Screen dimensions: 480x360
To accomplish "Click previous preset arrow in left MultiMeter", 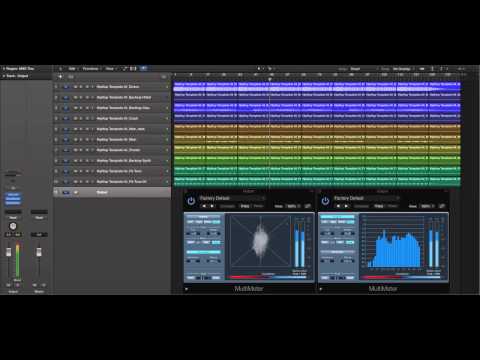I will tap(204, 206).
